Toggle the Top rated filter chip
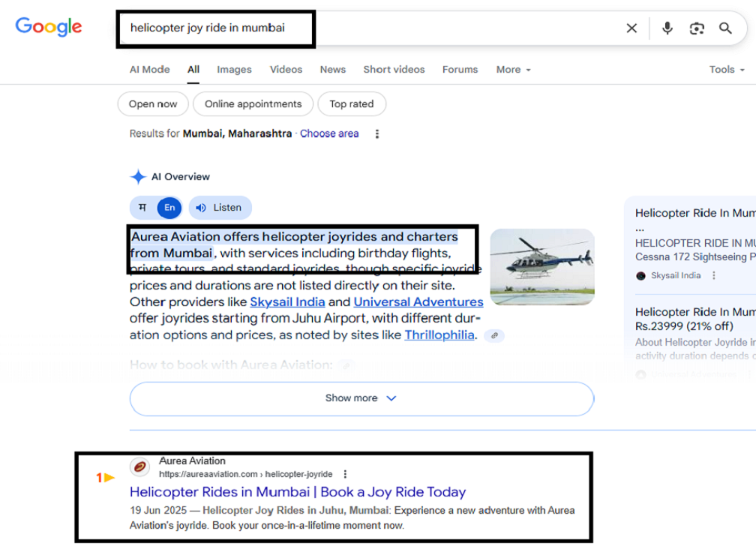 (x=352, y=104)
